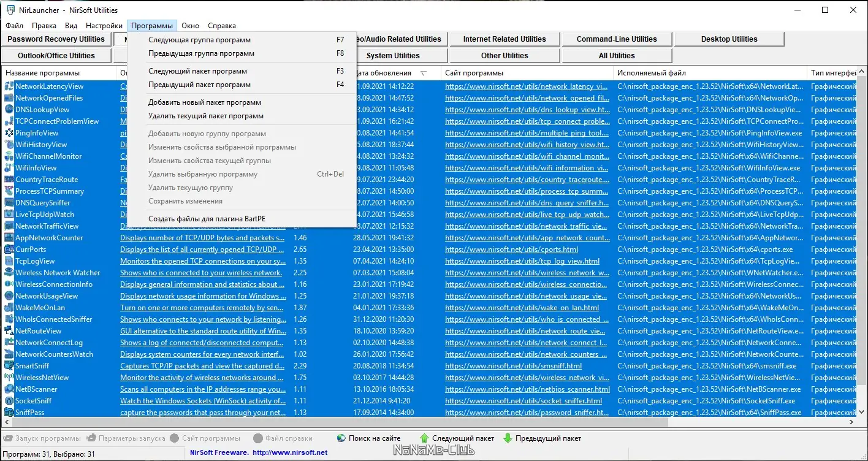The height and width of the screenshot is (461, 868).
Task: Click the NetworkCountersWatch date 26.01.2020 17:56:42
Action: tap(384, 354)
